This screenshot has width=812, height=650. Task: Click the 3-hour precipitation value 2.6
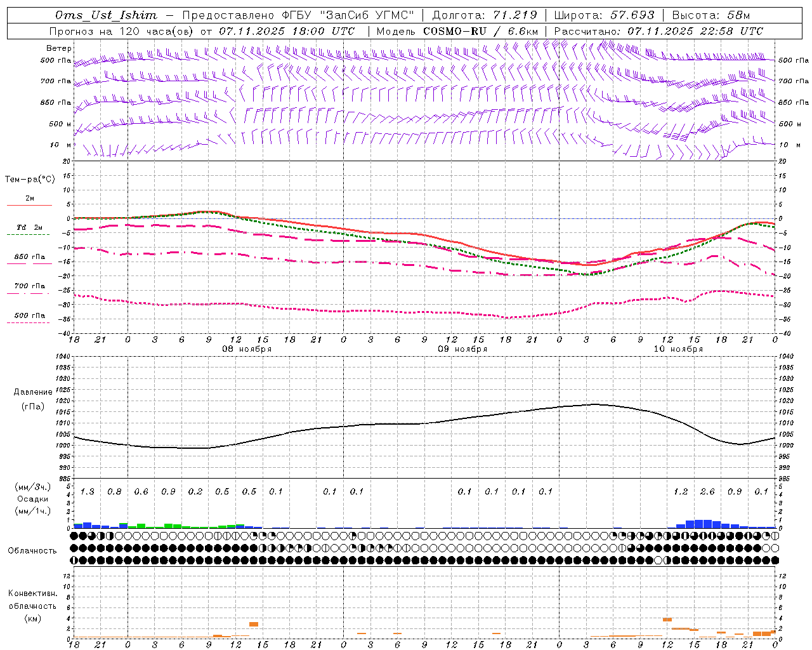[x=707, y=492]
